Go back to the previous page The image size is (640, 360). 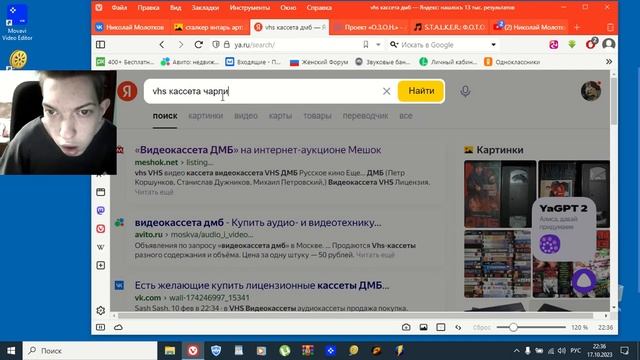162,44
